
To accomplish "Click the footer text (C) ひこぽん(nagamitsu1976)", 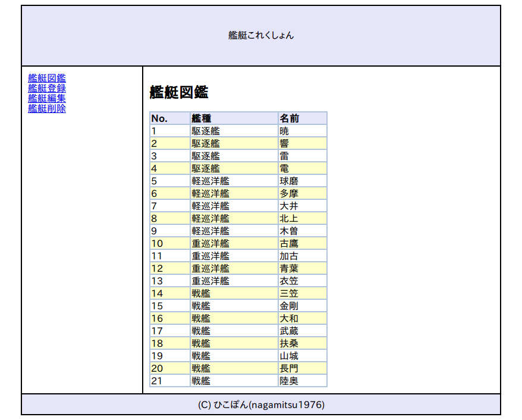I will [x=261, y=405].
